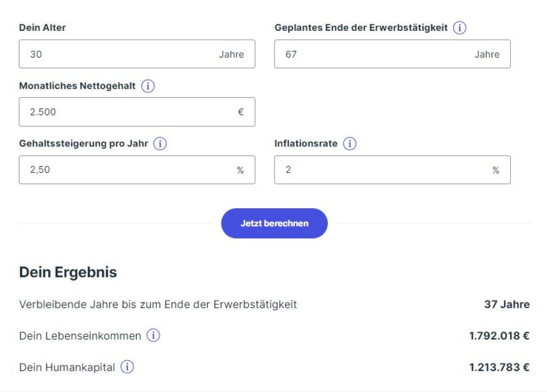Show info icon for Dein Humankapital
The height and width of the screenshot is (392, 547).
(x=127, y=367)
